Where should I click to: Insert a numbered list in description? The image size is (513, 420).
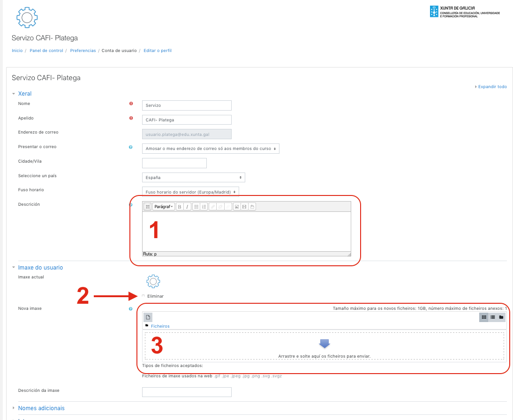pos(204,207)
